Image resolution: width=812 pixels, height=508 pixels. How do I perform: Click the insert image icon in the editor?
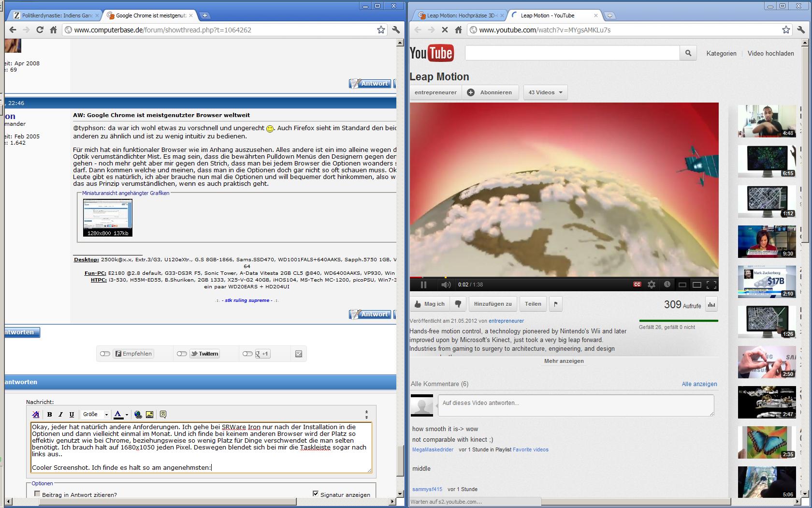coord(150,414)
